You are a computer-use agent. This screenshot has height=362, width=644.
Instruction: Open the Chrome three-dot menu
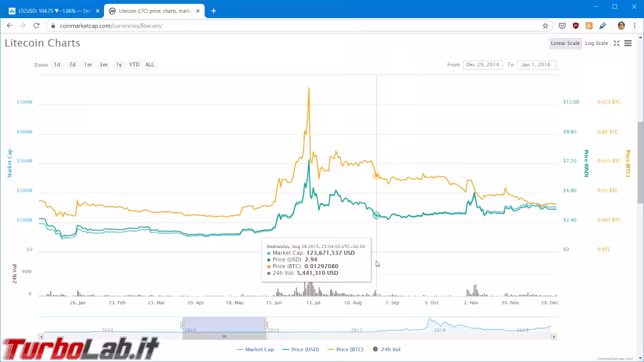(x=635, y=25)
